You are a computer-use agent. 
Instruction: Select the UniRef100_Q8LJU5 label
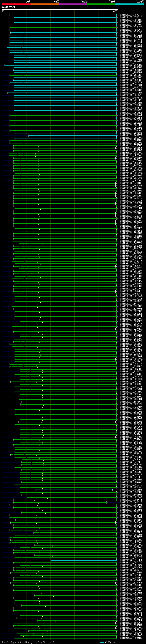click(131, 125)
